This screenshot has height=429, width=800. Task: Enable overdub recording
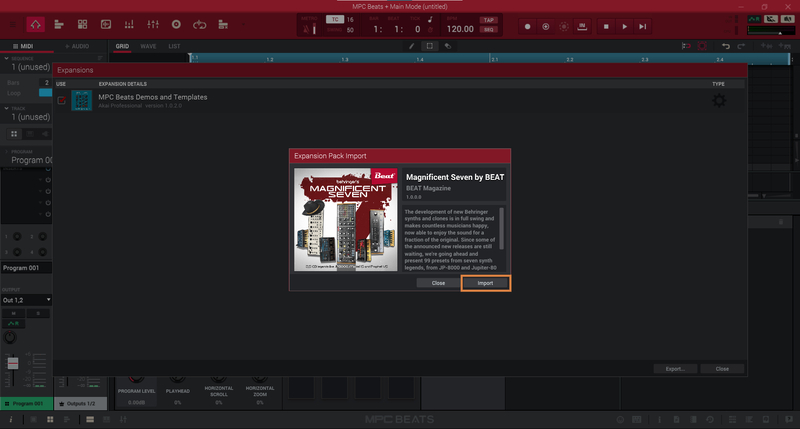tap(545, 27)
